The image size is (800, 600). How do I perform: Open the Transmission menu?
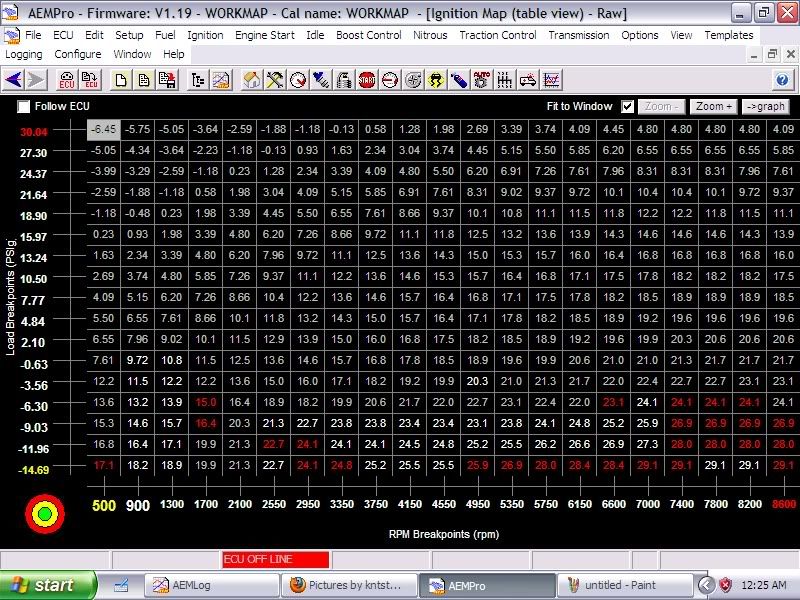(579, 35)
